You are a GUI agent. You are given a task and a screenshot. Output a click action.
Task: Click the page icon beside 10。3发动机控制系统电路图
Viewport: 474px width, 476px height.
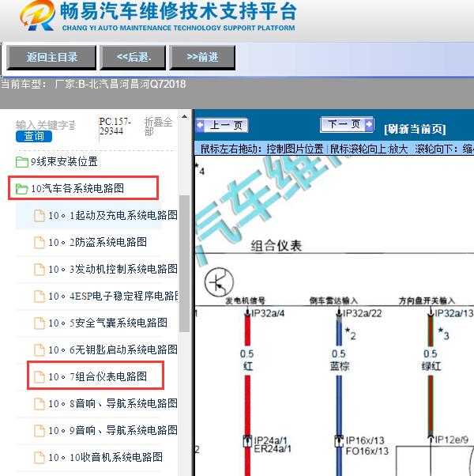pos(39,270)
